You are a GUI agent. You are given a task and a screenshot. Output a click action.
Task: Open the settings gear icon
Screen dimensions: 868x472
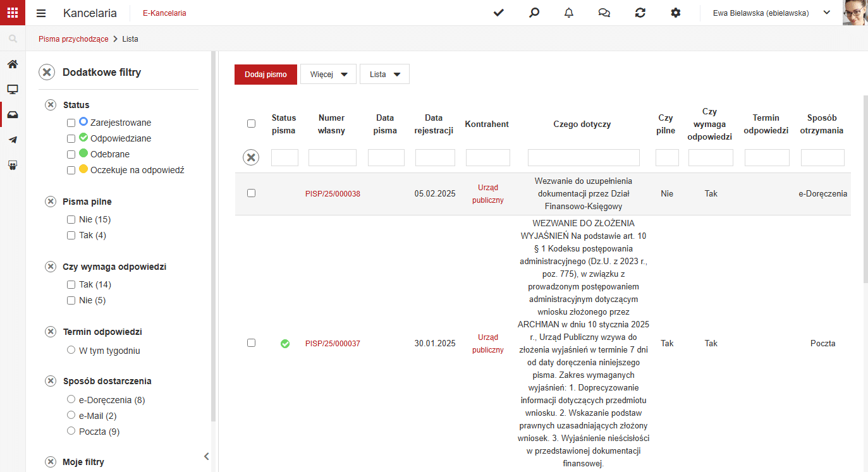pyautogui.click(x=676, y=13)
